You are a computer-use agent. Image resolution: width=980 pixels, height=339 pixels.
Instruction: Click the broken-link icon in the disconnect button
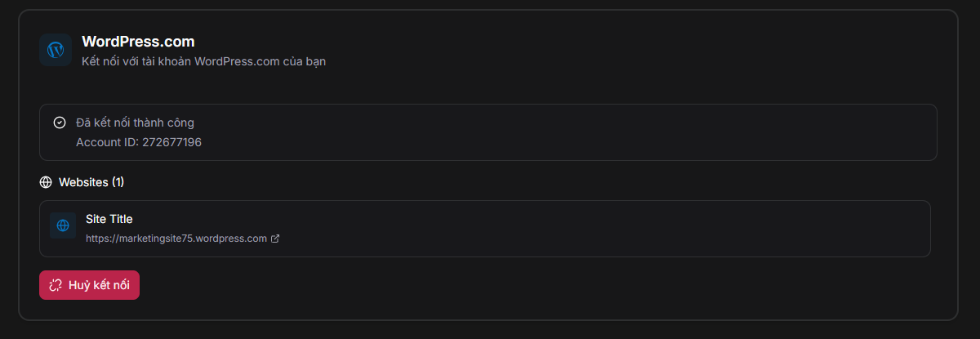[x=56, y=285]
